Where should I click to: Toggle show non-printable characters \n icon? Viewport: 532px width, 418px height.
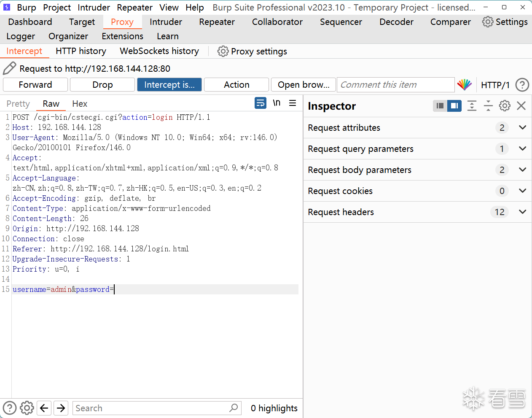coord(277,103)
